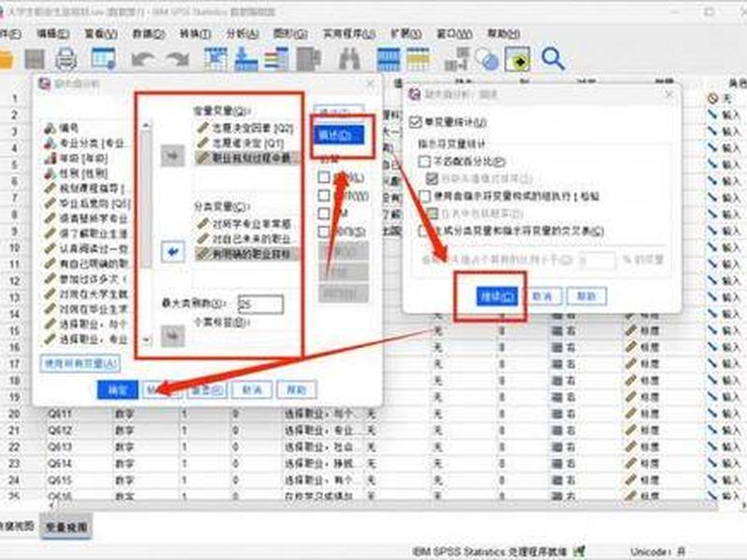747x560 pixels.
Task: Open the 图形(G) menu
Action: click(x=289, y=34)
